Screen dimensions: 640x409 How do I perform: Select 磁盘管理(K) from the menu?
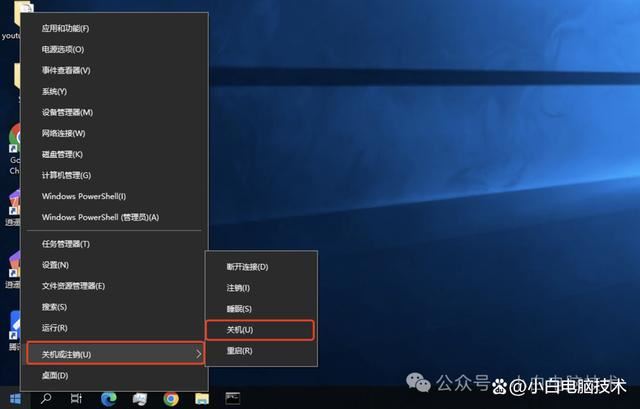(x=62, y=154)
